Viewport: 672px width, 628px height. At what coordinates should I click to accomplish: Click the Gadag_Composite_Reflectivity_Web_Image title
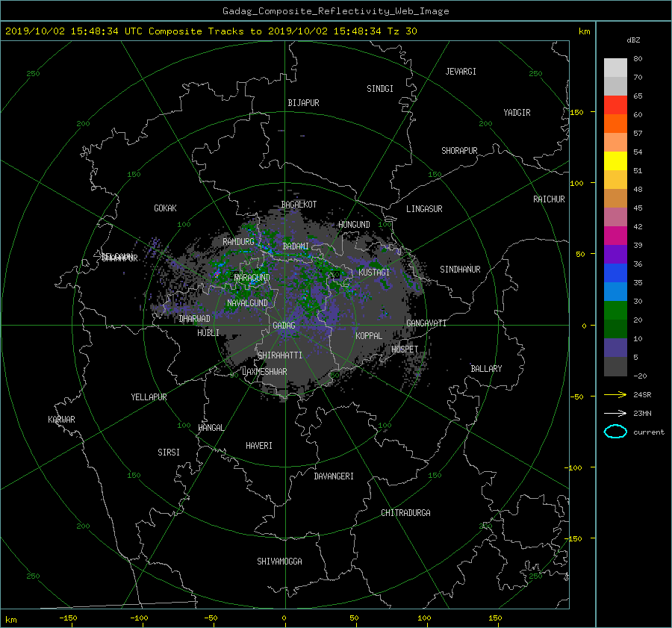(x=335, y=11)
